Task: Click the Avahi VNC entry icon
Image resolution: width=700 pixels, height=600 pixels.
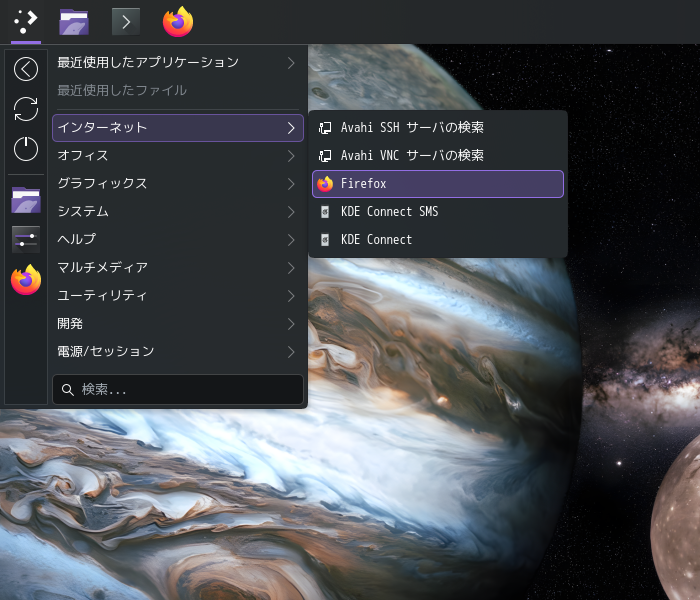Action: point(325,156)
